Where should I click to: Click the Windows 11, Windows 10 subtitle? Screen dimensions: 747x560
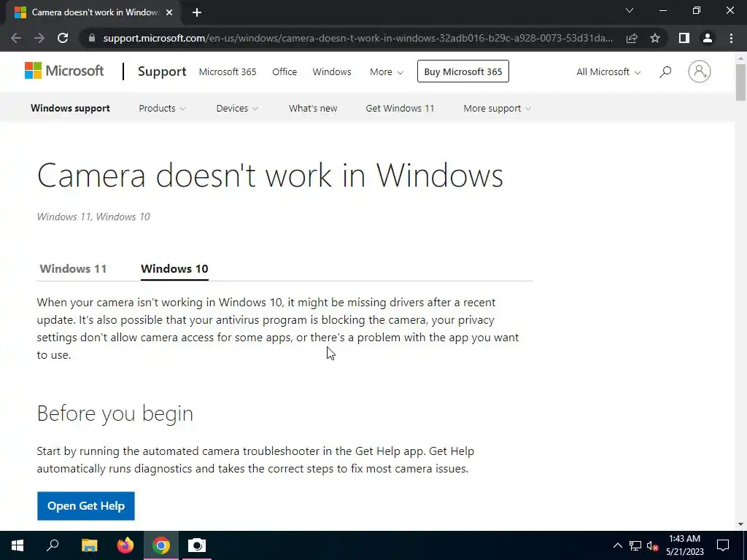(x=93, y=217)
